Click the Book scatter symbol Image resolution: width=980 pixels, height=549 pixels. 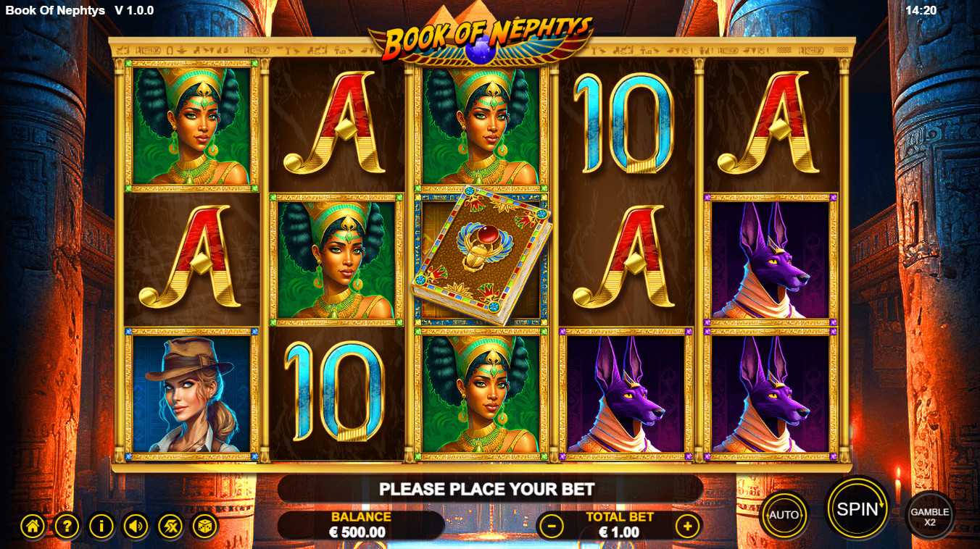[482, 256]
